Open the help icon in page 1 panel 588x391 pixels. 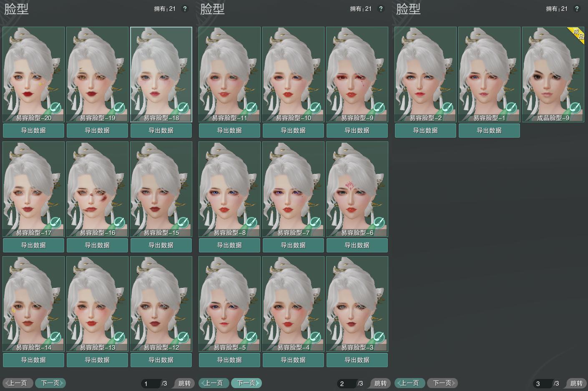click(x=185, y=9)
